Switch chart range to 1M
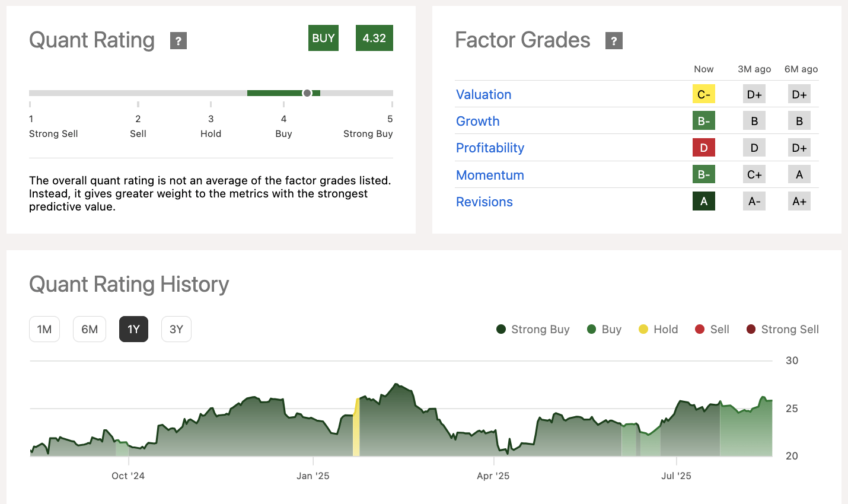The image size is (848, 504). click(x=44, y=330)
